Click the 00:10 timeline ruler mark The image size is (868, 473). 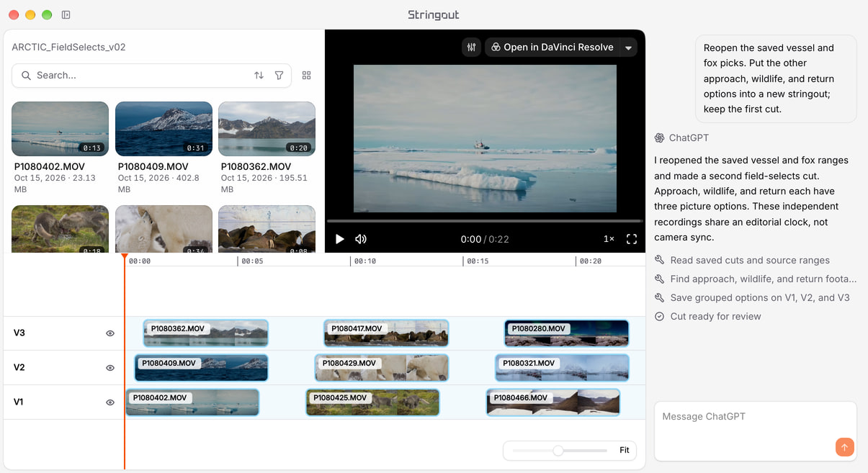click(364, 261)
